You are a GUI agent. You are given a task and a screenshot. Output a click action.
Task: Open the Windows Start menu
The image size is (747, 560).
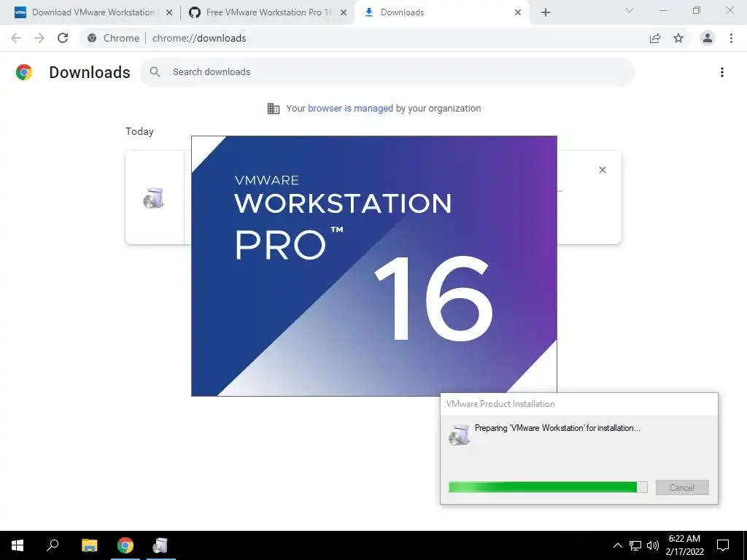(18, 545)
